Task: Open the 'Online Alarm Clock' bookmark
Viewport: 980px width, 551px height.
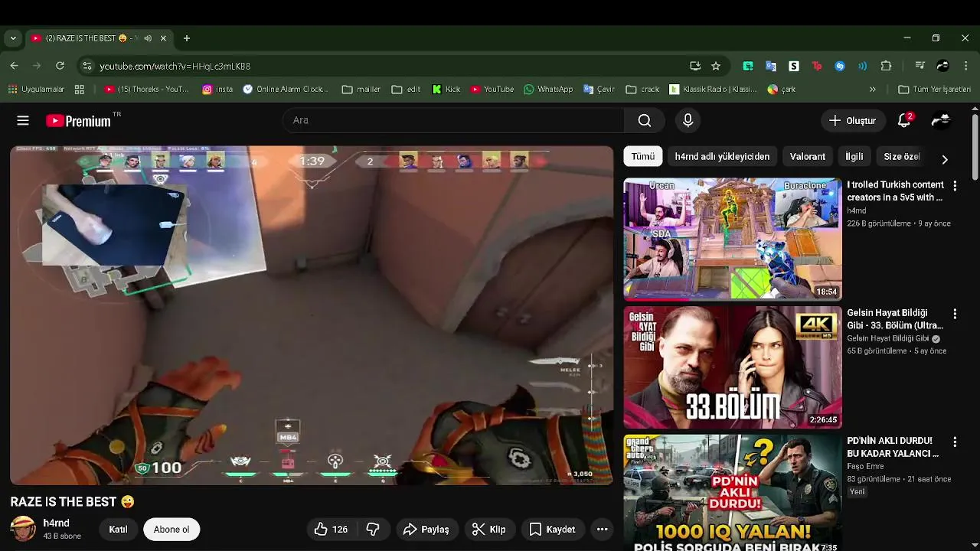Action: click(x=286, y=90)
